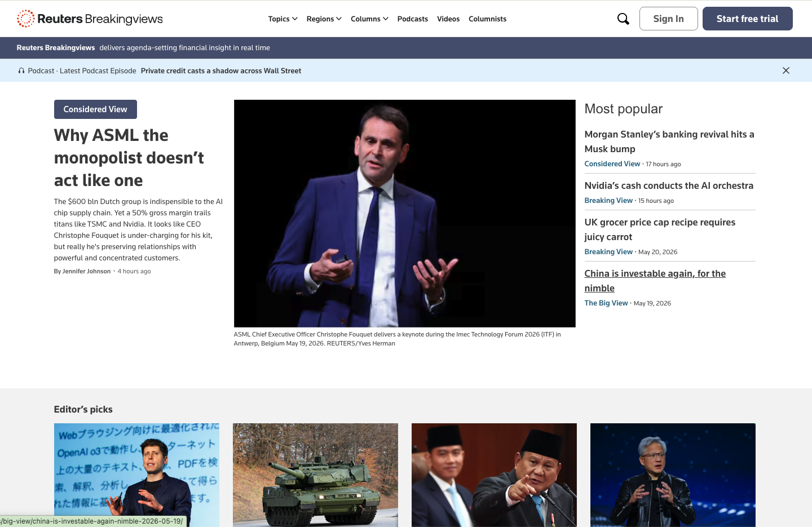
Task: Open Editor's pick with men in black caps
Action: 494,475
